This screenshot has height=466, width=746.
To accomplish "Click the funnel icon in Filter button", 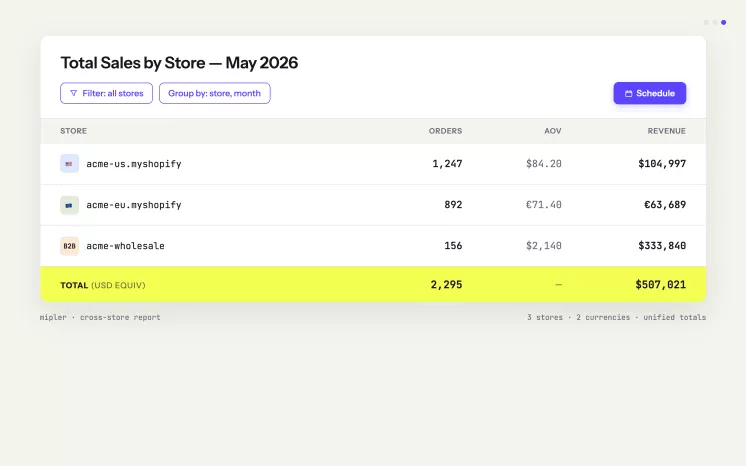I will [x=74, y=93].
